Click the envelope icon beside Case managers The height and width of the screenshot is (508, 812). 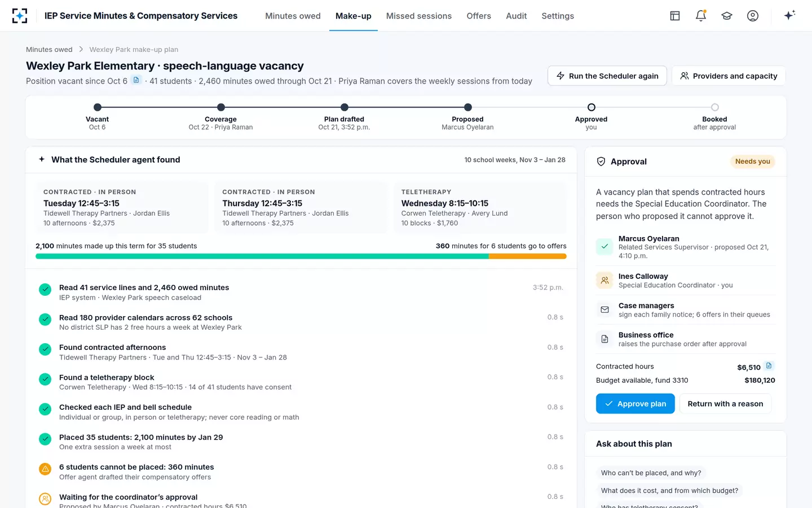pyautogui.click(x=604, y=309)
